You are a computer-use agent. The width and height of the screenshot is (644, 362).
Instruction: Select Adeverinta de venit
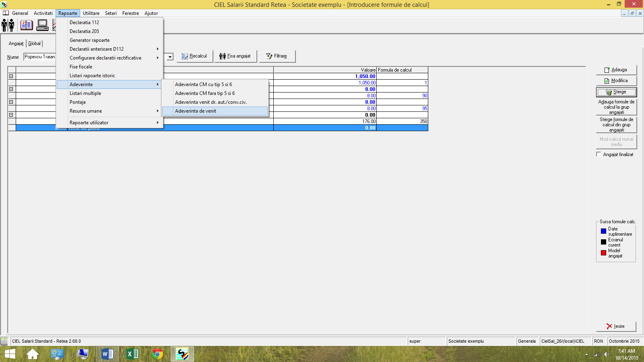click(x=215, y=111)
